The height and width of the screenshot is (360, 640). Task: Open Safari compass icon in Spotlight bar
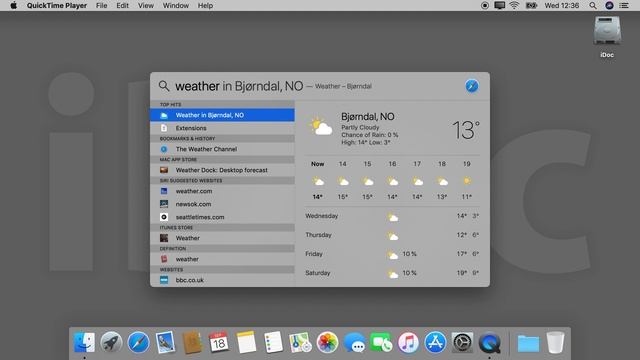point(472,86)
